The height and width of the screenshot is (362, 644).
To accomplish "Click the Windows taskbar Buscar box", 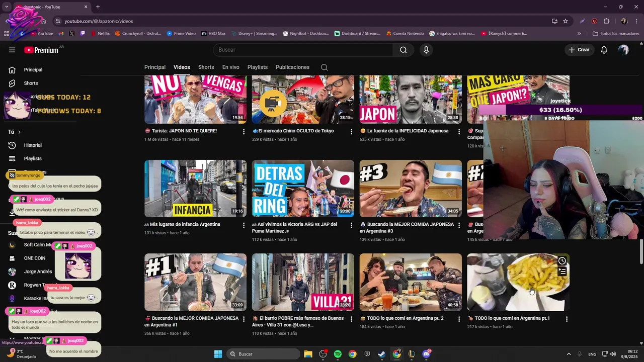I will point(263,354).
